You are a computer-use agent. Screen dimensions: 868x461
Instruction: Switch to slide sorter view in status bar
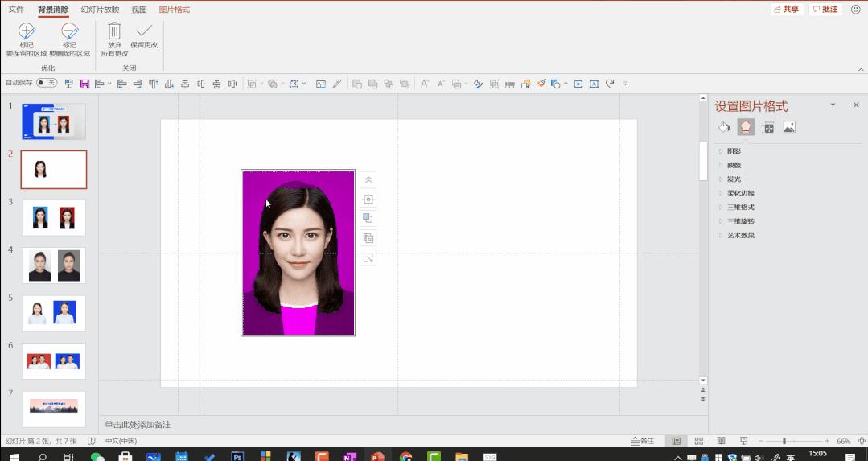pos(698,441)
